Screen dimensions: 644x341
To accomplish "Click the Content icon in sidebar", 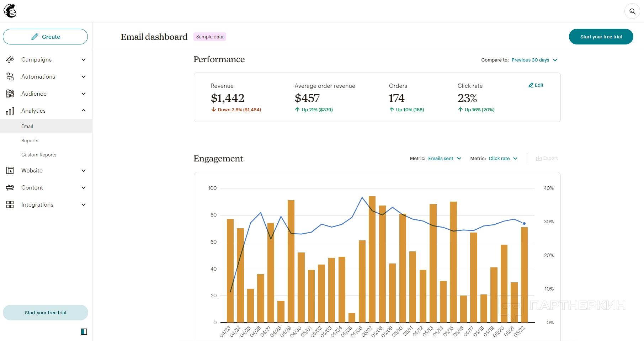I will click(10, 187).
